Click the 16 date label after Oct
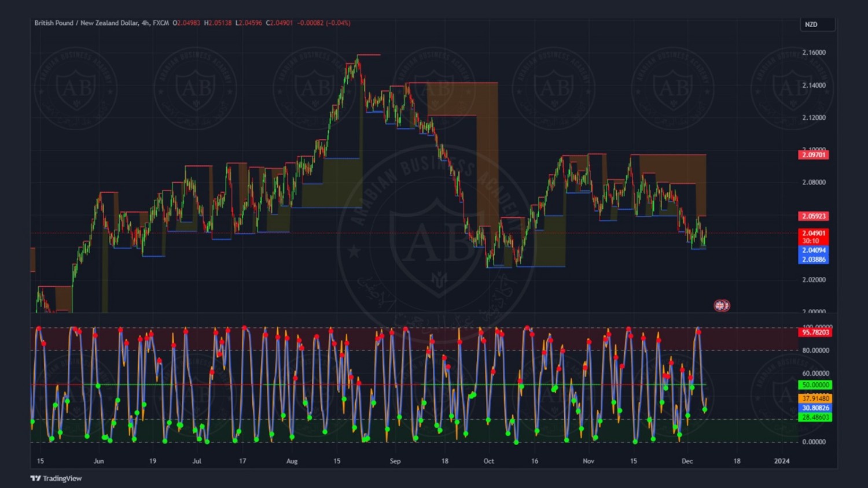 (535, 461)
